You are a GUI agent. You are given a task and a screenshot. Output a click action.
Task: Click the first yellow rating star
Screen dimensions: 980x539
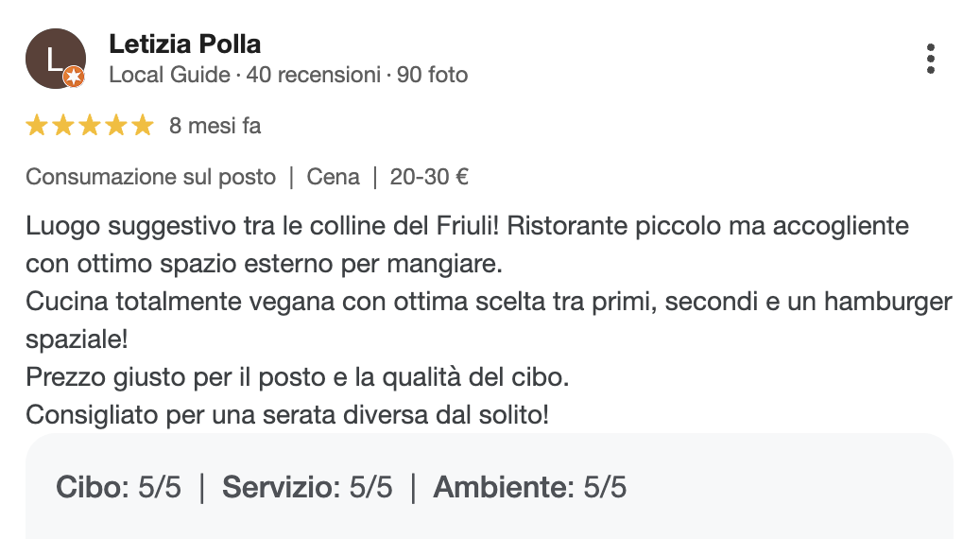[37, 126]
